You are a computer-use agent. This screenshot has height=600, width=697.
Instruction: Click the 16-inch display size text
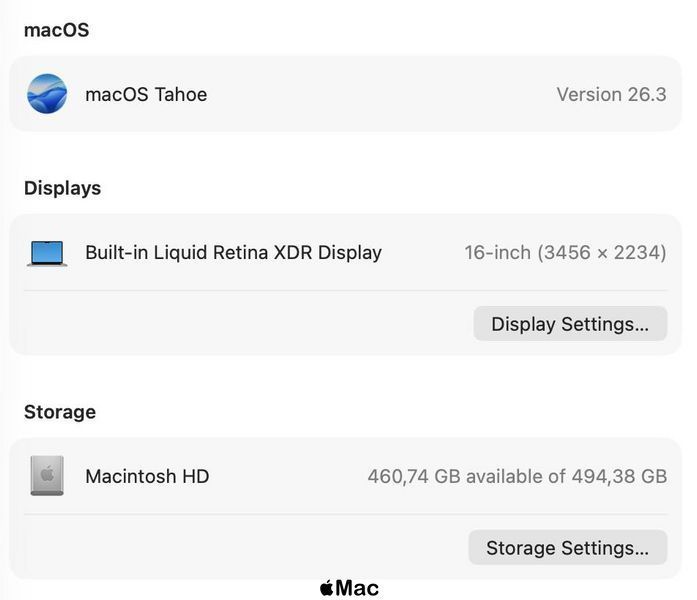click(x=498, y=252)
